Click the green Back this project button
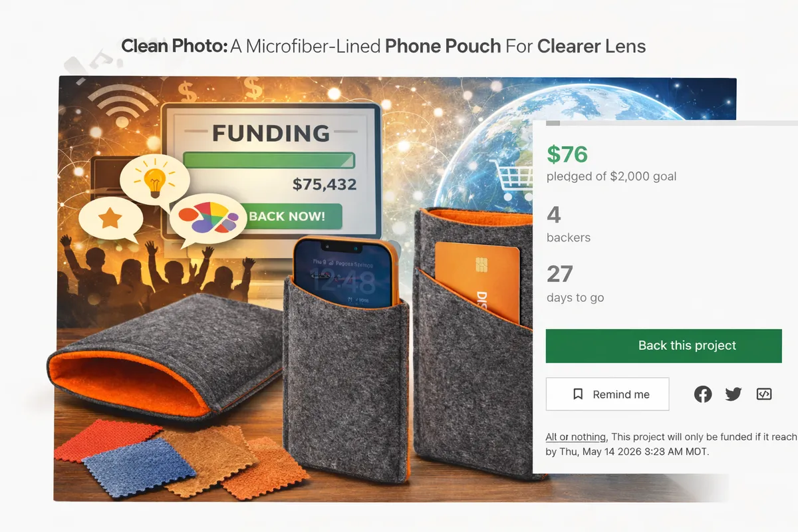This screenshot has height=532, width=798. pyautogui.click(x=664, y=346)
